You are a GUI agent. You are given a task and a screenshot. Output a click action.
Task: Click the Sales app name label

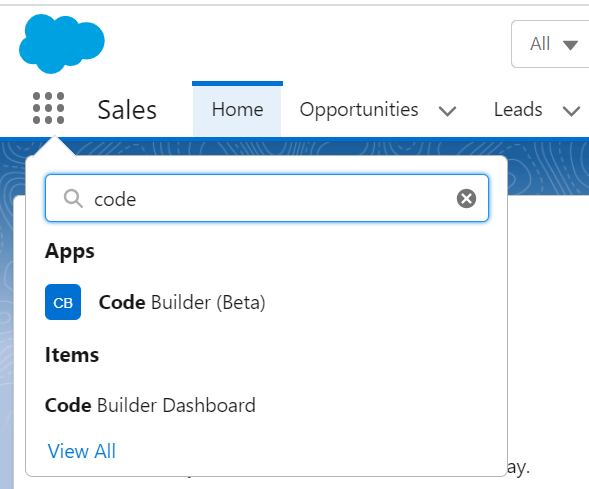127,110
